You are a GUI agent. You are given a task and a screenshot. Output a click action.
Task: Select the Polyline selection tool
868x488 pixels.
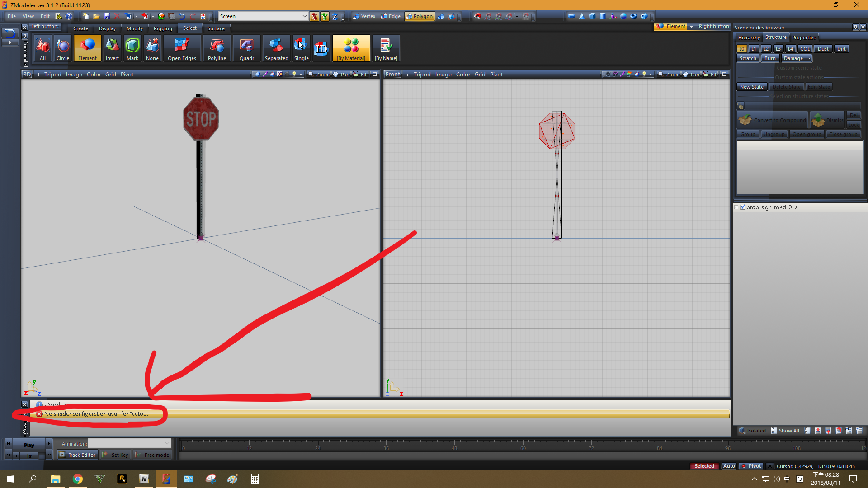point(217,49)
